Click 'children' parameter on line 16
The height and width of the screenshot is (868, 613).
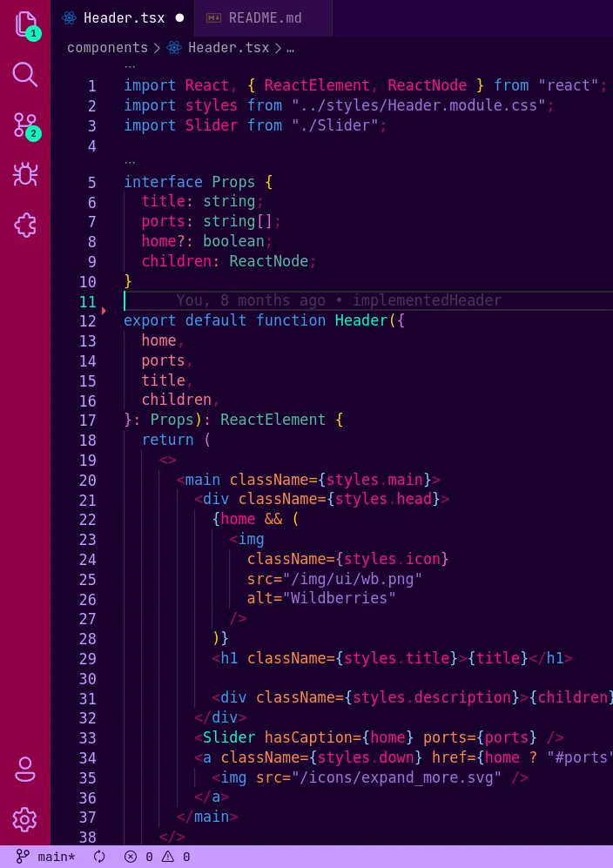(177, 400)
